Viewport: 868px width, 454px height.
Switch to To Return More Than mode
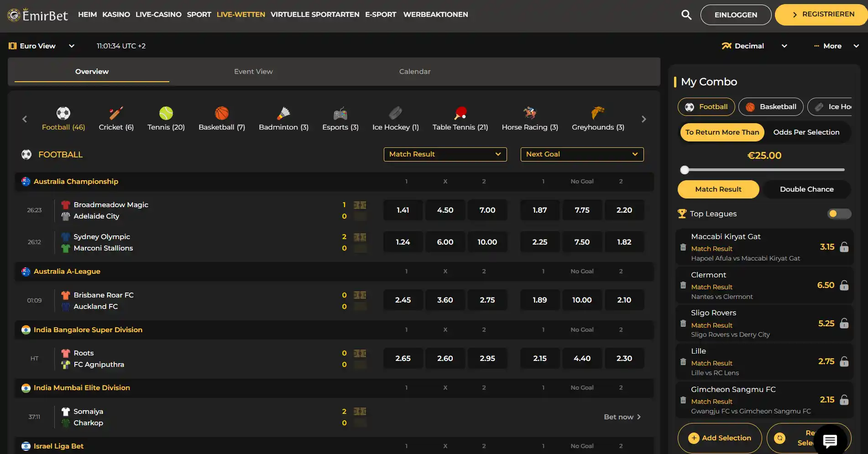(722, 132)
